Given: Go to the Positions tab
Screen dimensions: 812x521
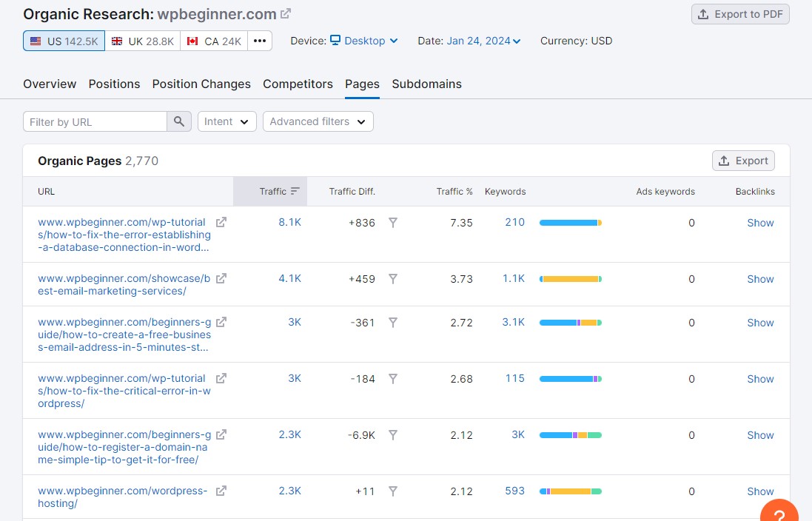Looking at the screenshot, I should [115, 84].
